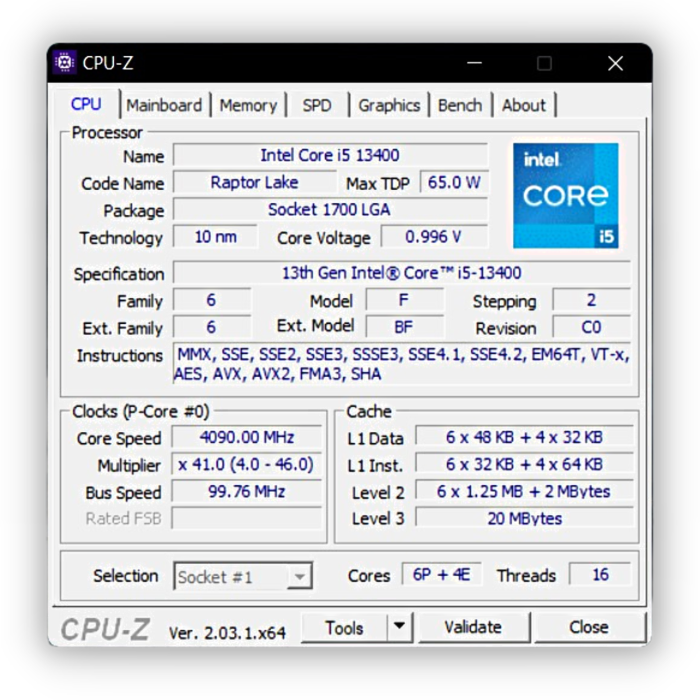
Task: Click the 65.0 W Max TDP value
Action: [454, 182]
